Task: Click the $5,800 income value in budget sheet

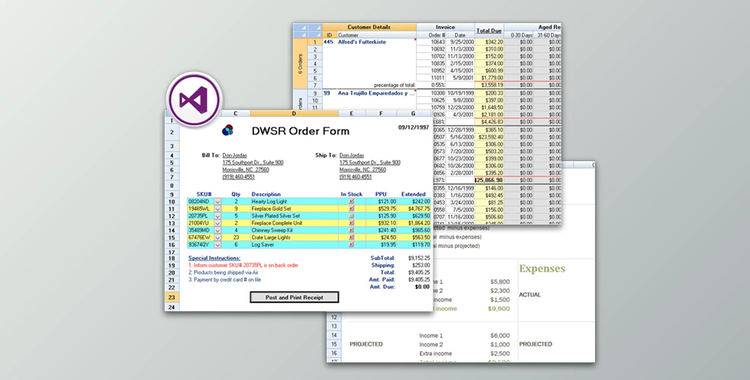Action: coord(500,282)
